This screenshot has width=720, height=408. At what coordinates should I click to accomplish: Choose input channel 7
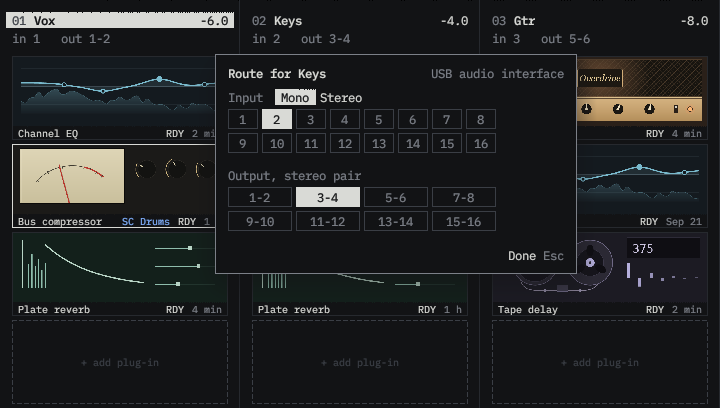point(446,119)
